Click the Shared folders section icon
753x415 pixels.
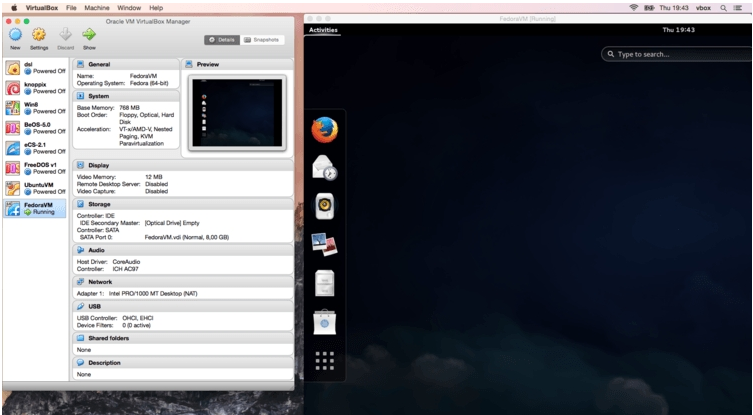[80, 338]
